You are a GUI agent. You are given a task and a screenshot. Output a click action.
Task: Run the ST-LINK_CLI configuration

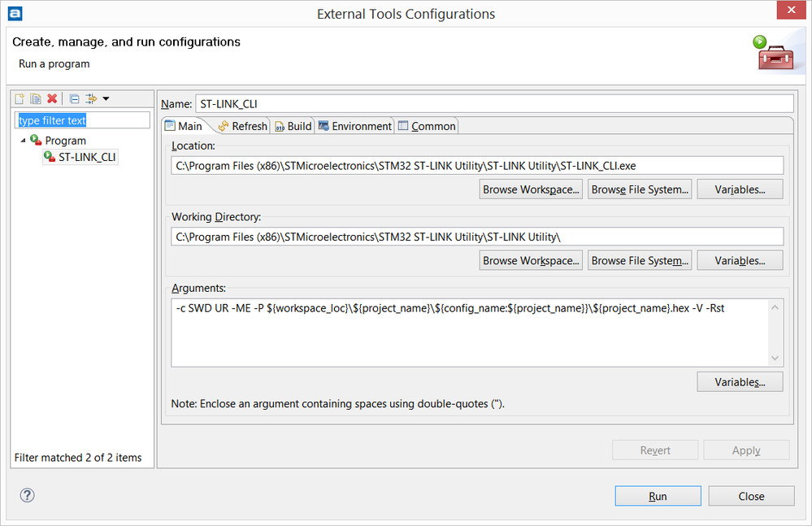click(658, 496)
